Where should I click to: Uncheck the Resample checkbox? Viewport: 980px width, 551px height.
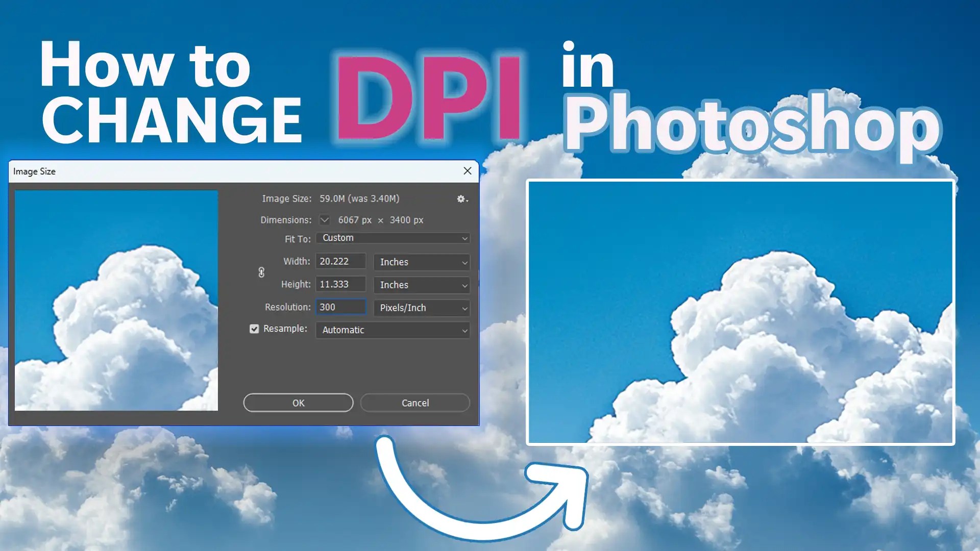[254, 329]
